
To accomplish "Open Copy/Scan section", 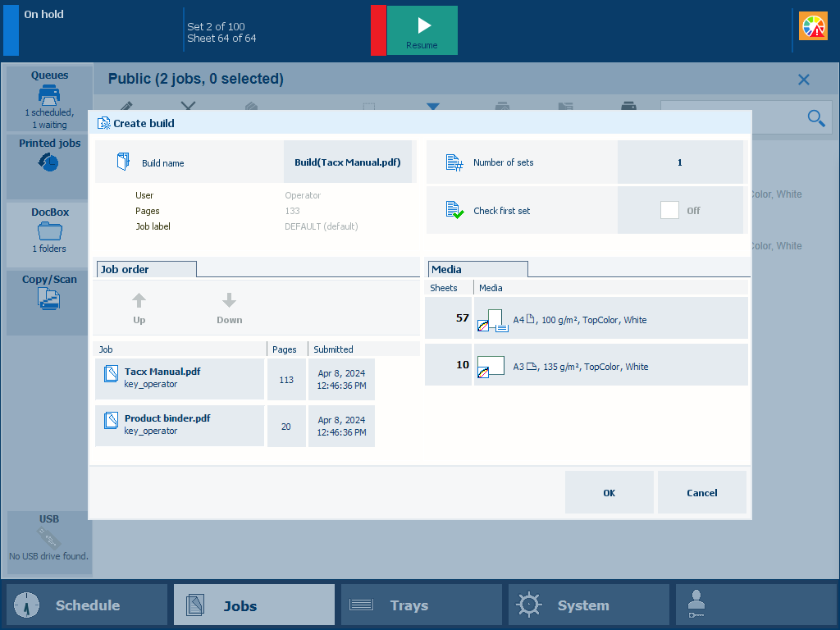I will point(49,299).
